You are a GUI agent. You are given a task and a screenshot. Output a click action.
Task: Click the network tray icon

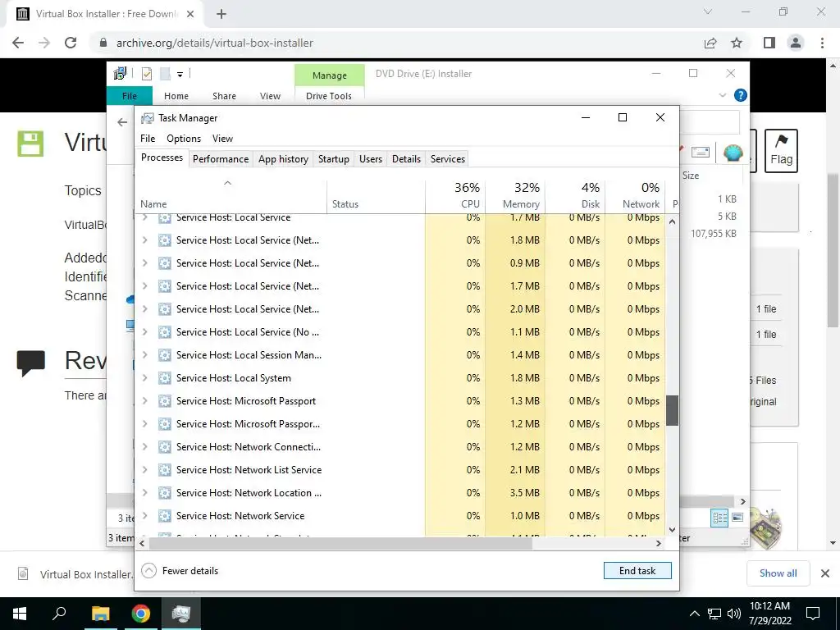coord(714,614)
